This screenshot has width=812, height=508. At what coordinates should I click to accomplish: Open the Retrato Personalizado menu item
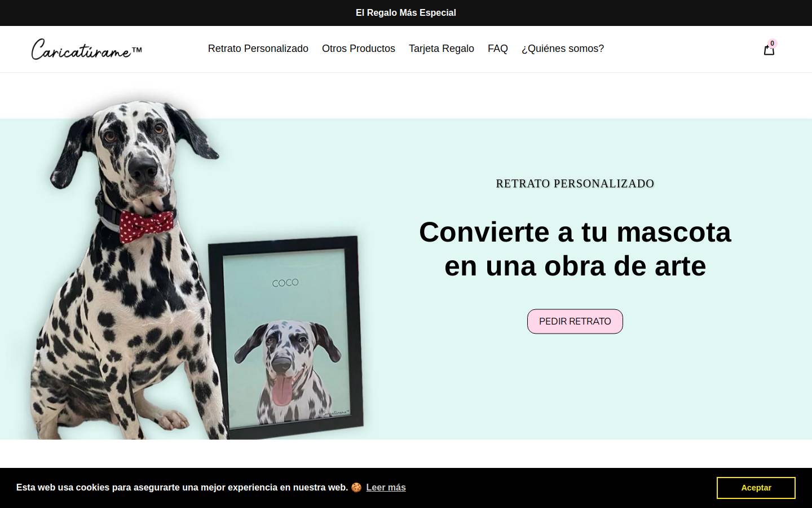tap(258, 49)
